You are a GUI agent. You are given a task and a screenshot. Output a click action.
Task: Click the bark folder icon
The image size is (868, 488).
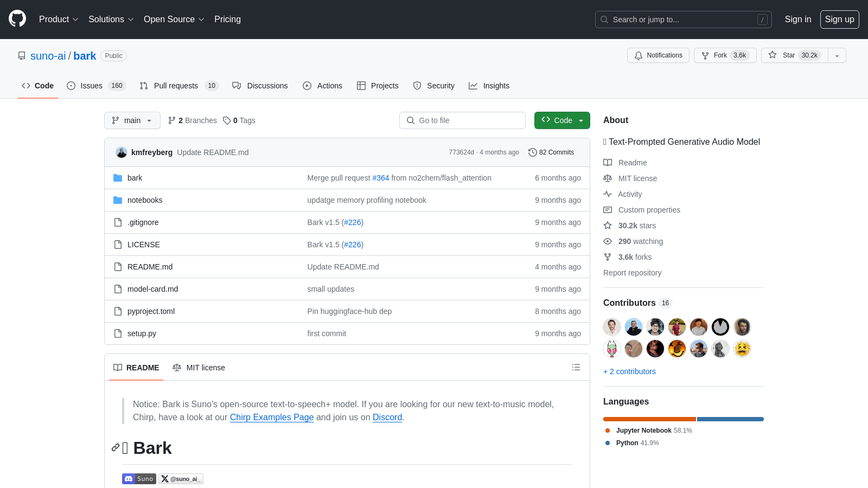pyautogui.click(x=118, y=178)
